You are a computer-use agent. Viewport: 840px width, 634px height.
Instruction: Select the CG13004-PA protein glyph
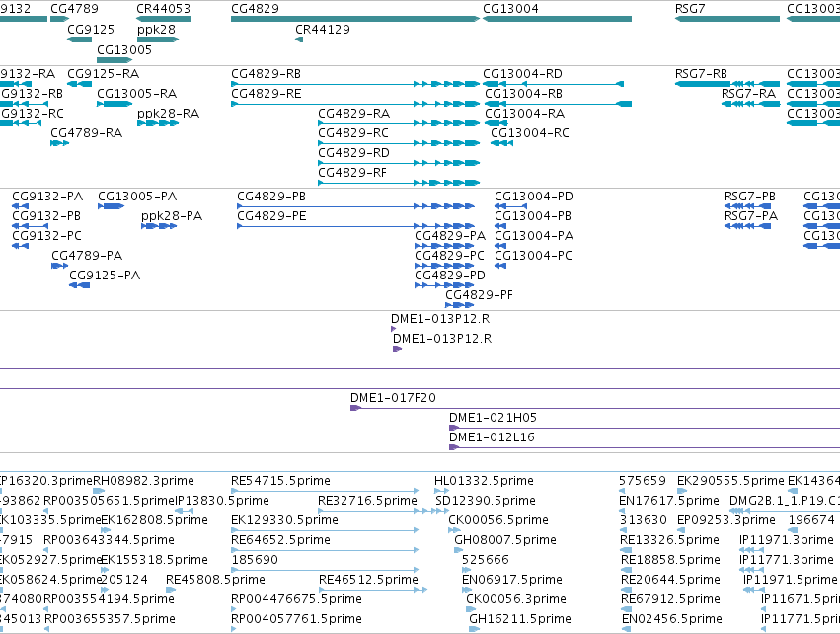point(500,246)
